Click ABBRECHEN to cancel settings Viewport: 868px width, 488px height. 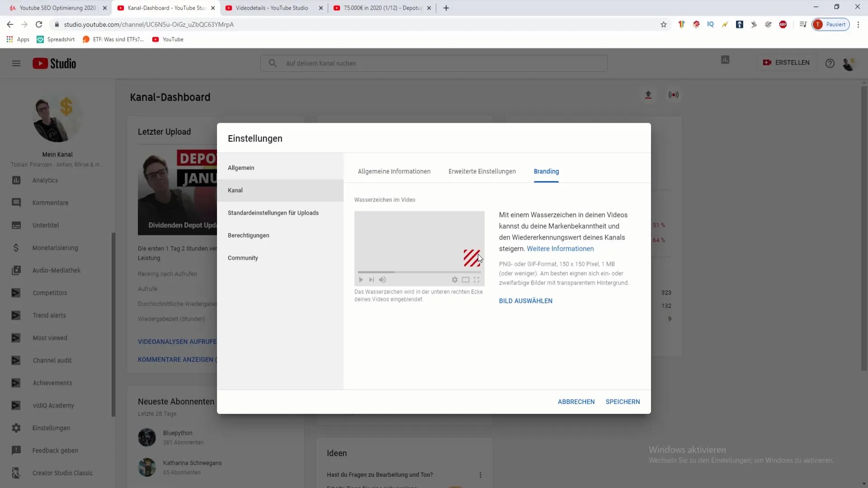576,402
